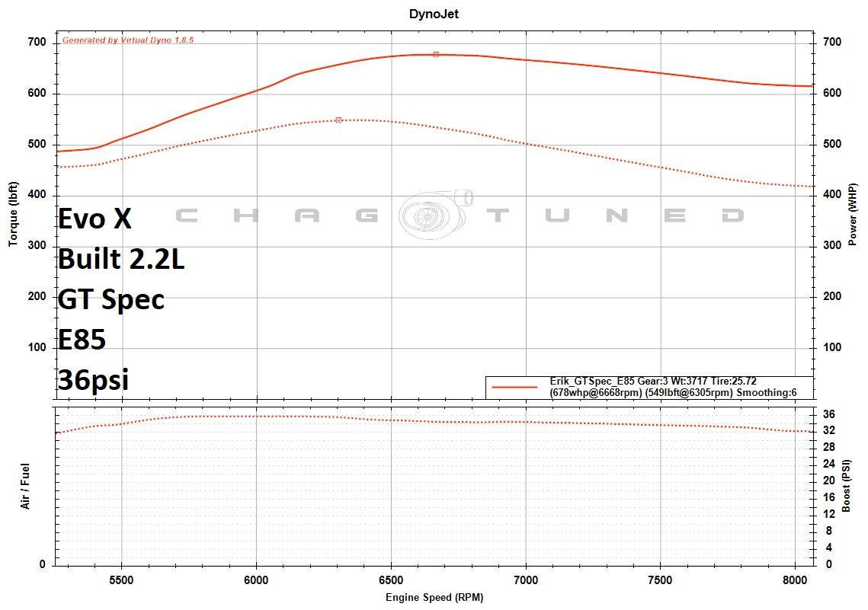Screen dimensions: 868x610
Task: Select the "Evo X" annotation
Action: (x=94, y=219)
